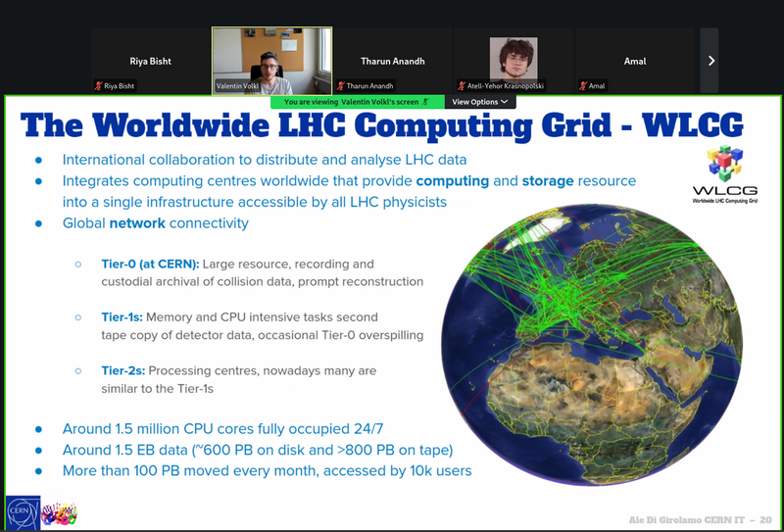Click 'Worldwide LHC Computing Grid' caption under WLCG logo
Image resolution: width=784 pixels, height=532 pixels.
tap(725, 201)
